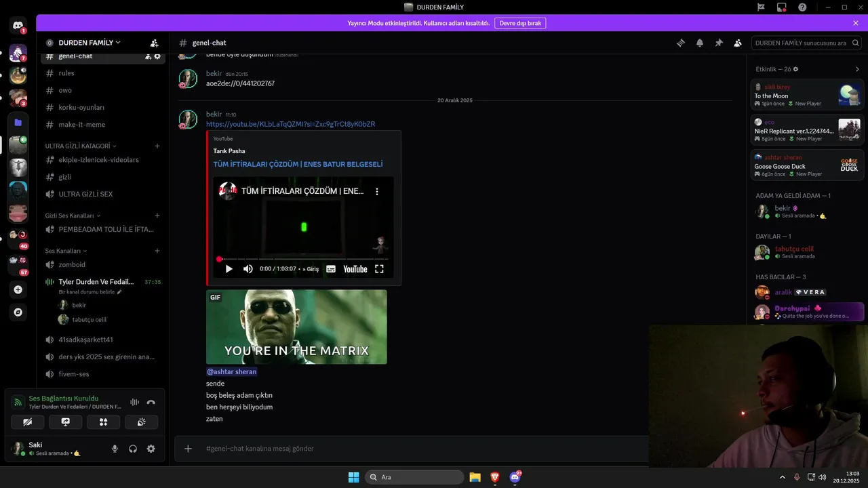Toggle fullscreen on YouTube embed
Screen dimensions: 868x488
click(379, 269)
